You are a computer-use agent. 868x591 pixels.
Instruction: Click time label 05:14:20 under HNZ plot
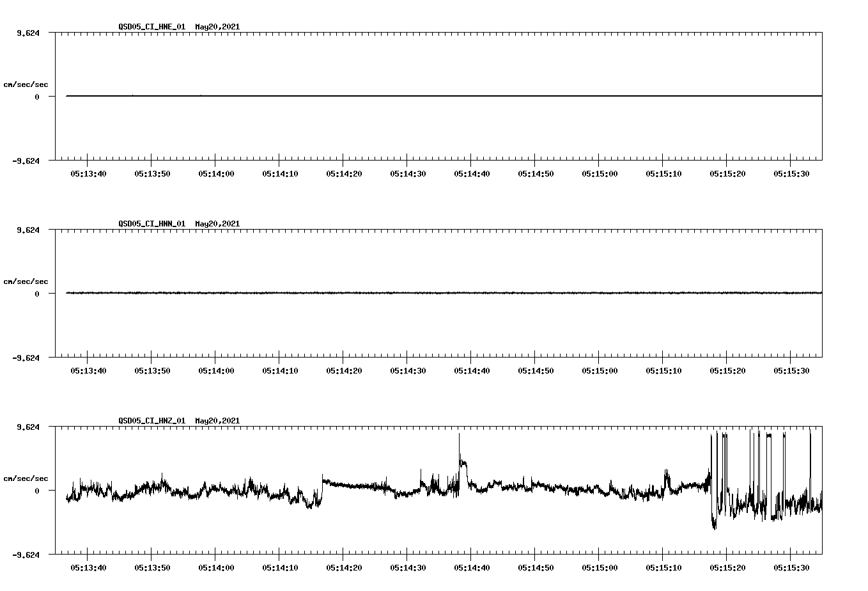344,567
